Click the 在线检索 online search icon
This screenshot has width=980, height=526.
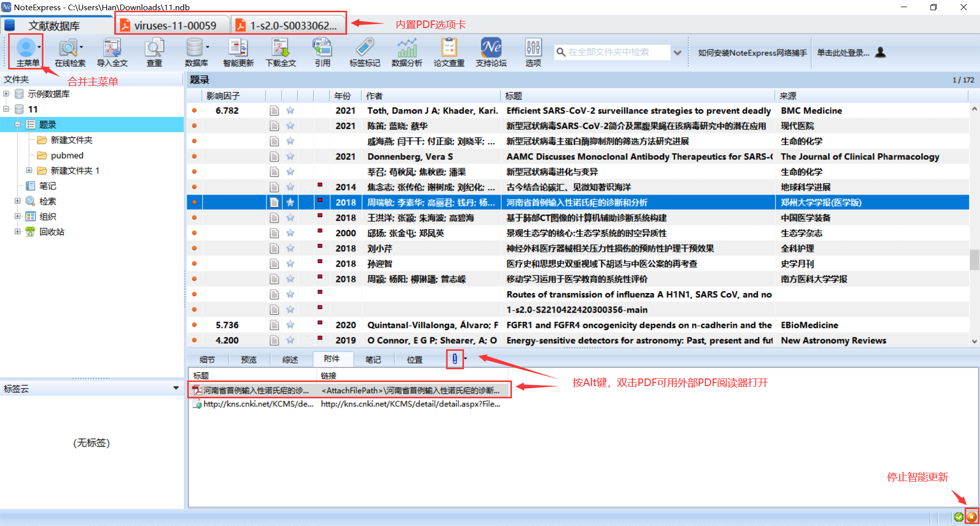[68, 47]
